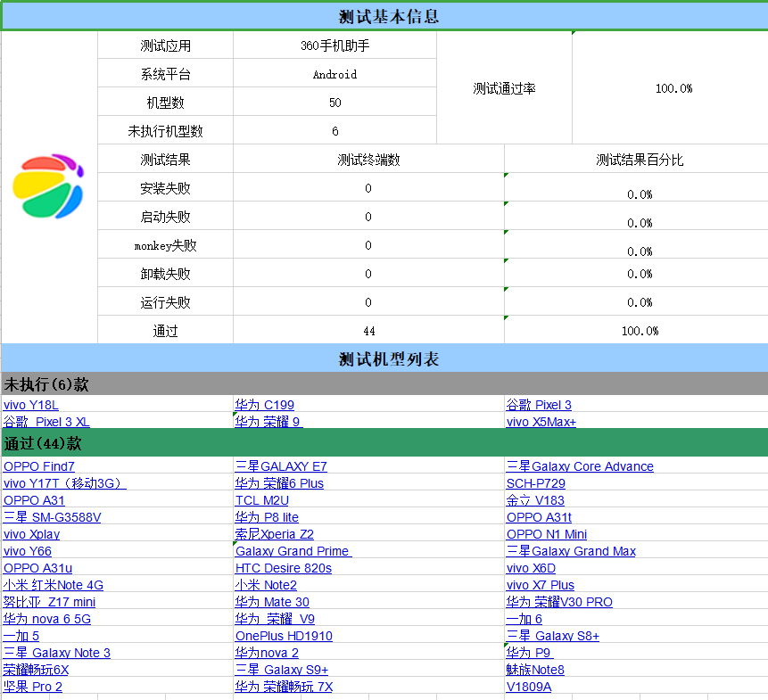Select the monkey失败 row label
Screen dimensions: 768x700
coord(166,245)
